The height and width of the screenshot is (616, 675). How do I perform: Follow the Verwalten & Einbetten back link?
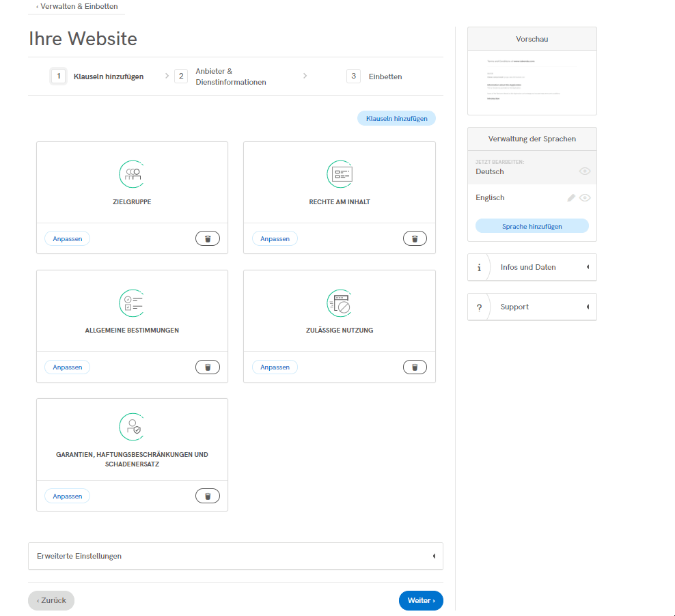(x=77, y=7)
